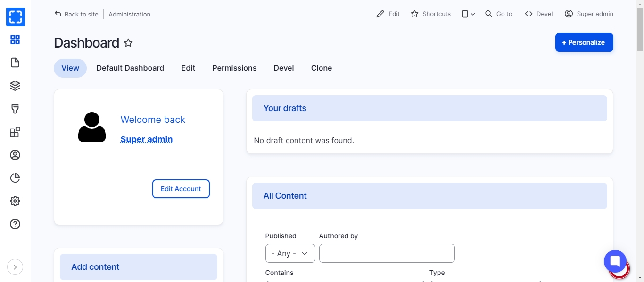
Task: Open the Extend modules icon in sidebar
Action: click(x=15, y=132)
